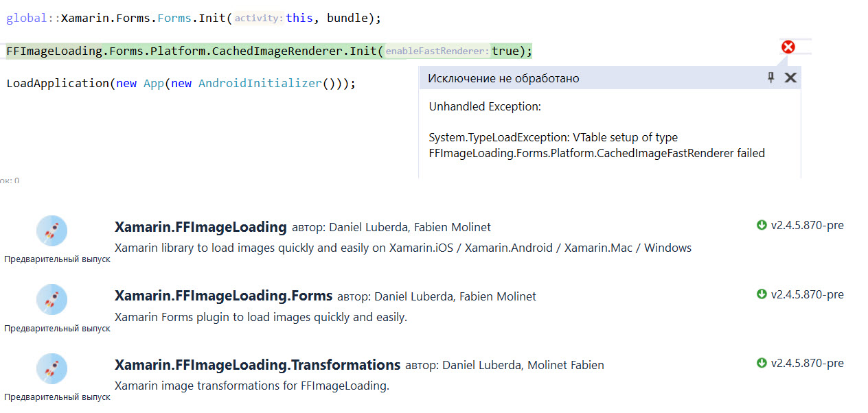868x413 pixels.
Task: Select the Xamarin.FFImageLoading package title
Action: [201, 227]
